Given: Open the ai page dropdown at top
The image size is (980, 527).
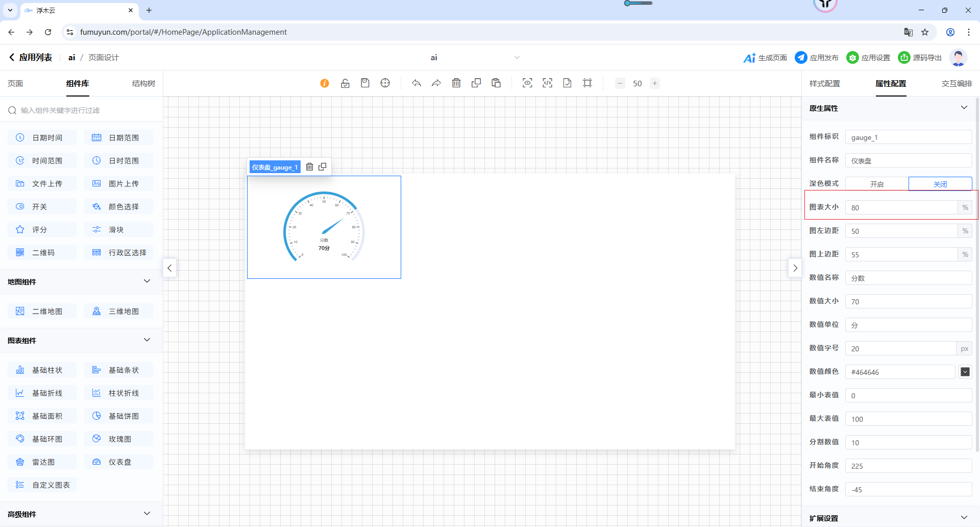Looking at the screenshot, I should point(517,58).
